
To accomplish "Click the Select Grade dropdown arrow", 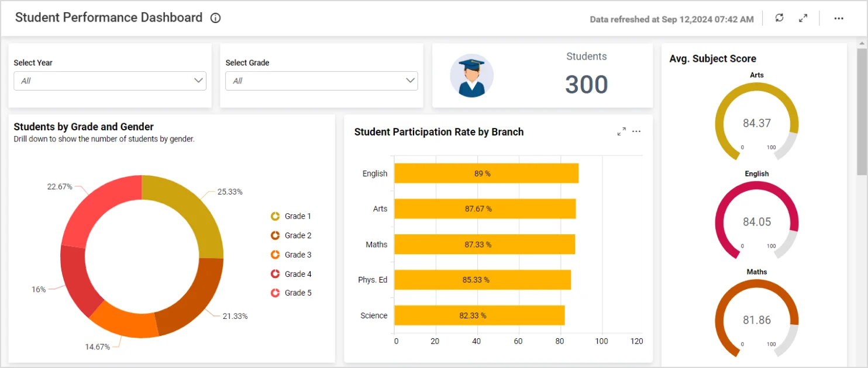I will click(410, 81).
